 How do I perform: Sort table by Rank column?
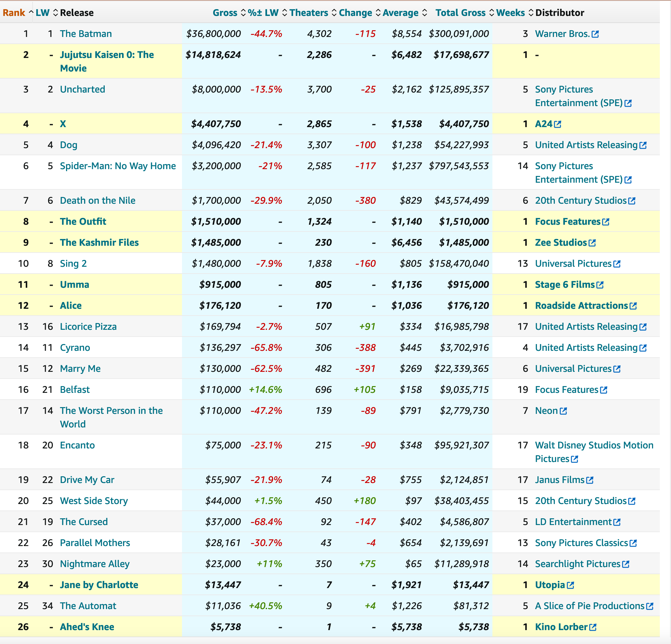point(18,13)
